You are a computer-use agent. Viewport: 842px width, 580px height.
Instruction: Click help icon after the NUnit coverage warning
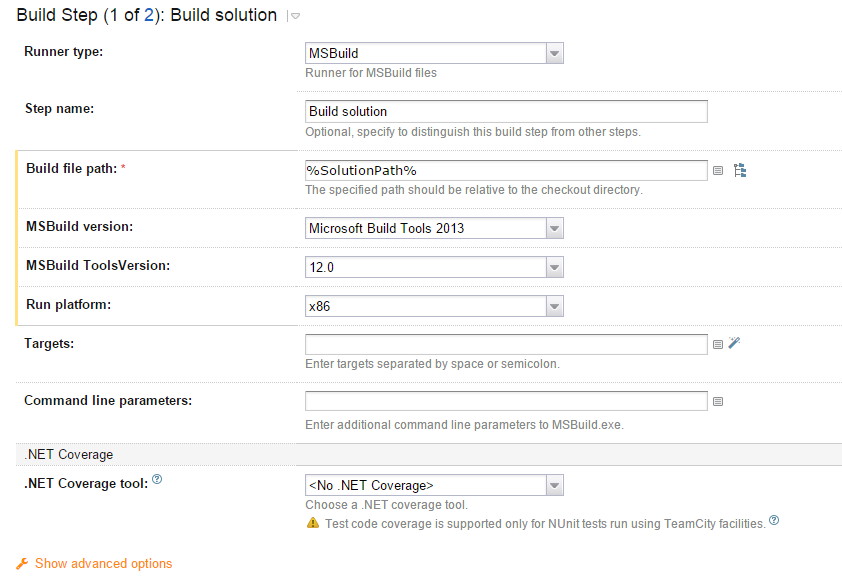pyautogui.click(x=774, y=522)
